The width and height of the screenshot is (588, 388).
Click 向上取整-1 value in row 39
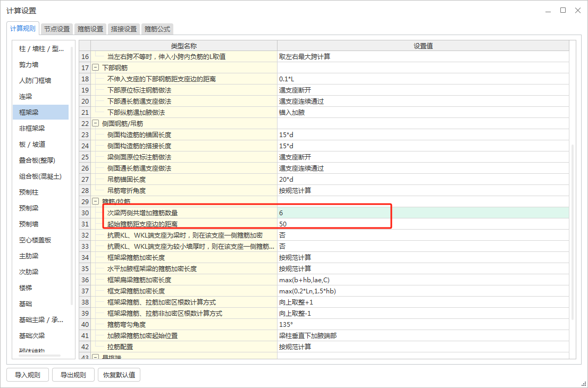click(423, 314)
